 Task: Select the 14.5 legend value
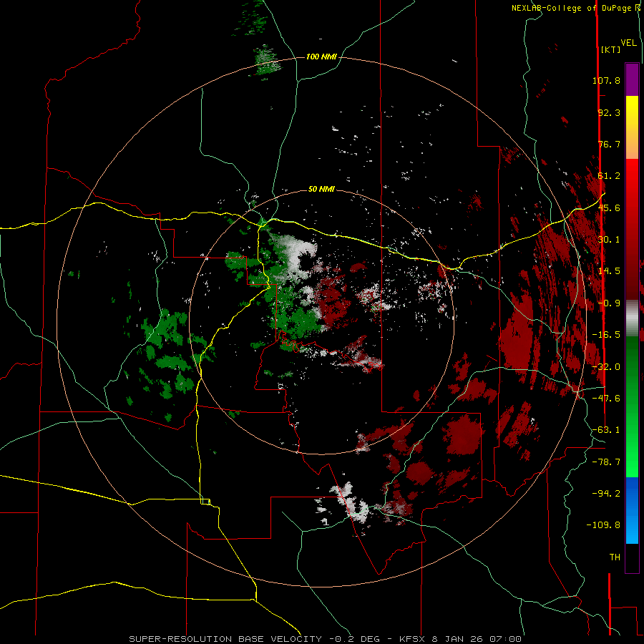coord(609,271)
